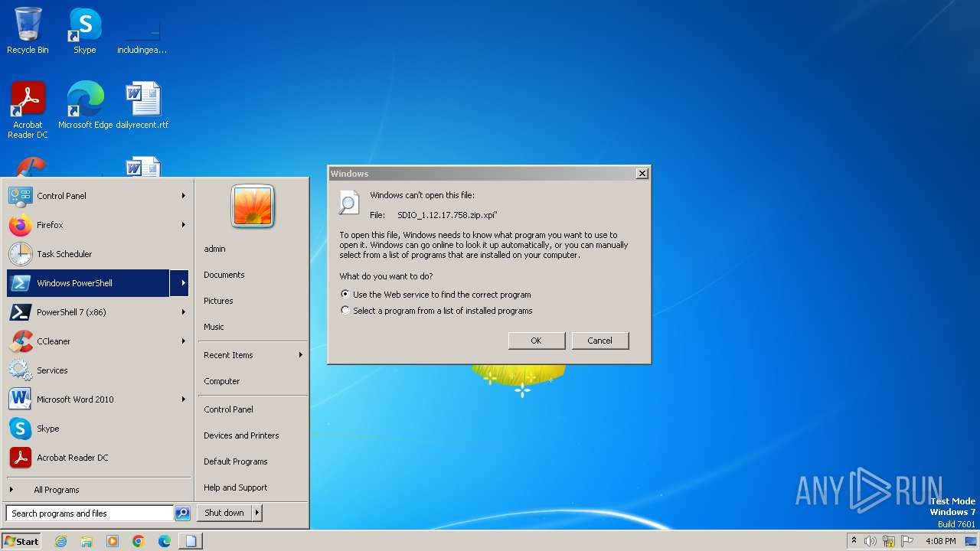Image resolution: width=980 pixels, height=551 pixels.
Task: Select Windows PowerShell in the Start menu
Action: click(x=87, y=283)
